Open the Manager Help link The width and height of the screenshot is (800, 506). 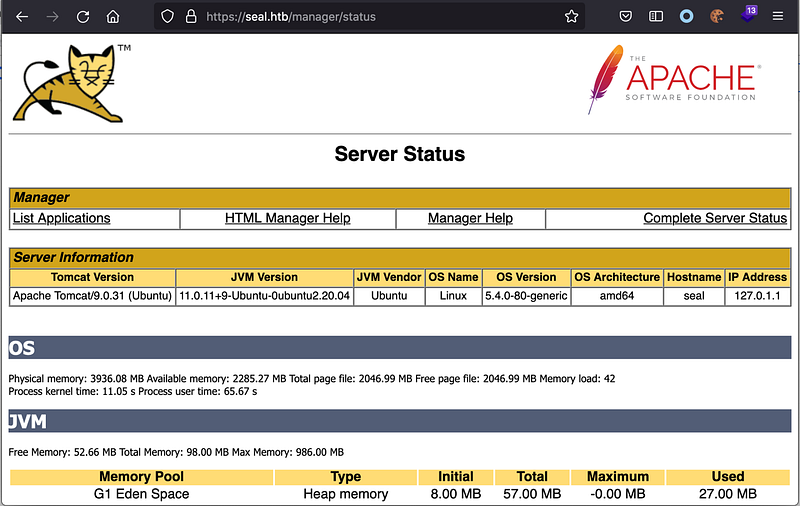coord(470,218)
